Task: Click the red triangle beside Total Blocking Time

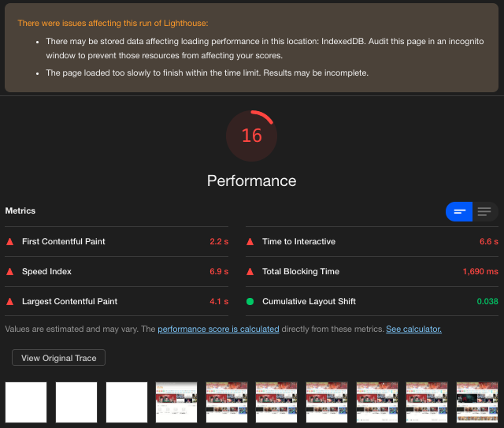Action: (x=250, y=272)
